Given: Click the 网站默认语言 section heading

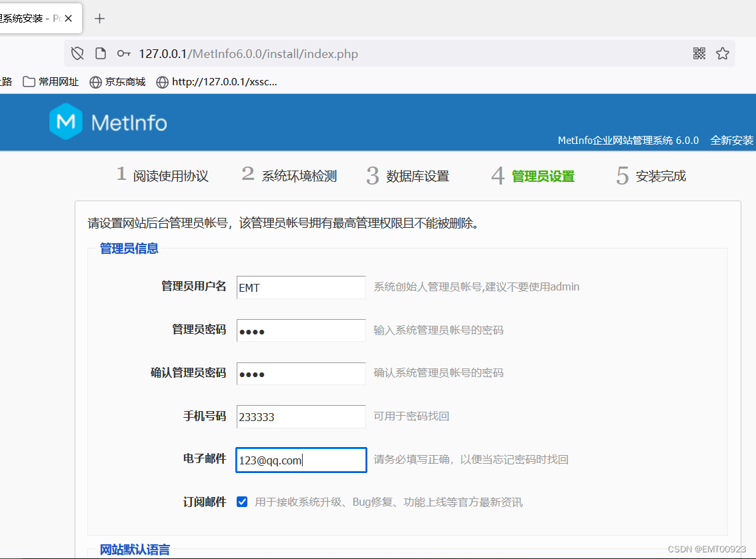Looking at the screenshot, I should pos(135,550).
